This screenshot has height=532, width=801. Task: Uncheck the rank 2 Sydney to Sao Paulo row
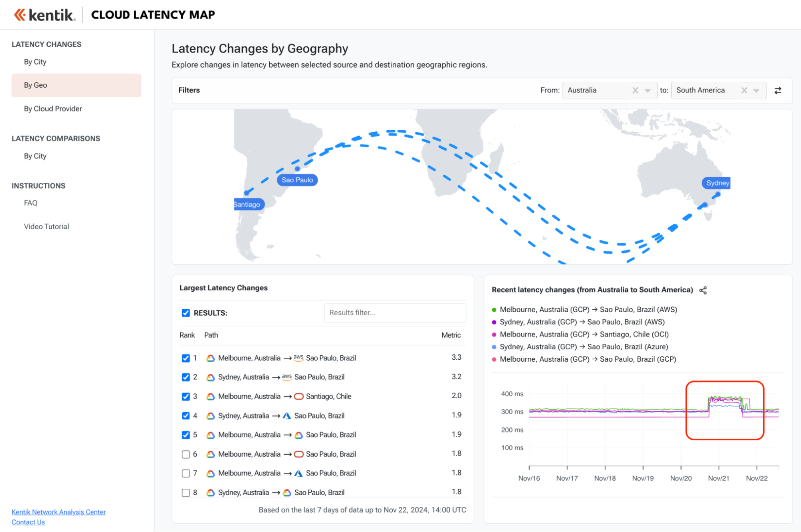pos(186,377)
